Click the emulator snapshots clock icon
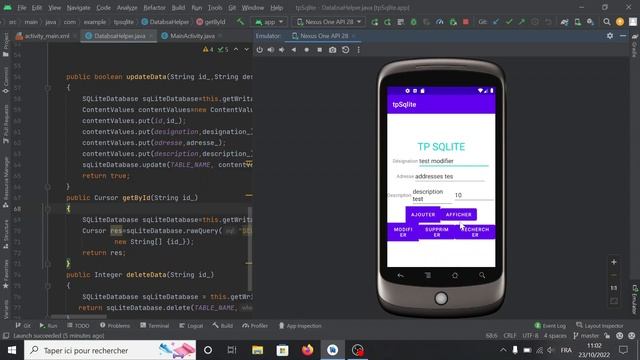640x360 pixels. tap(346, 50)
